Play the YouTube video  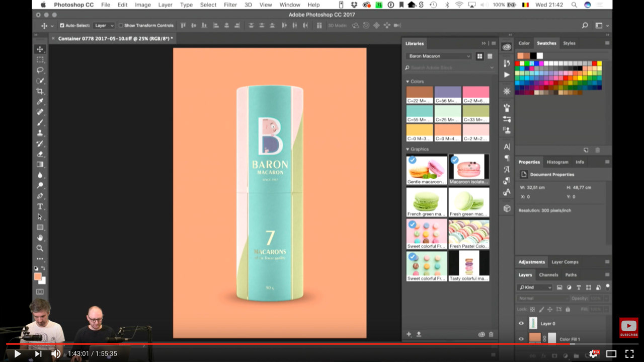(17, 353)
